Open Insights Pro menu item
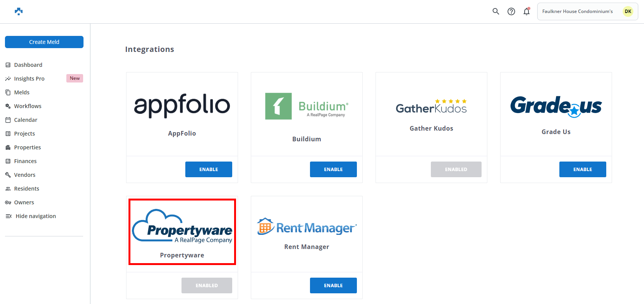The height and width of the screenshot is (304, 644). pos(29,79)
